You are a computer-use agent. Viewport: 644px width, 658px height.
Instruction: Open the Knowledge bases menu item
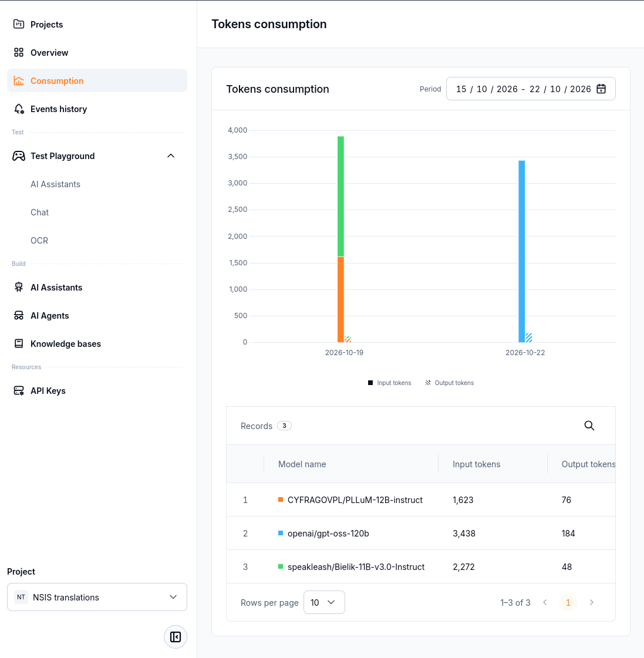[97, 344]
